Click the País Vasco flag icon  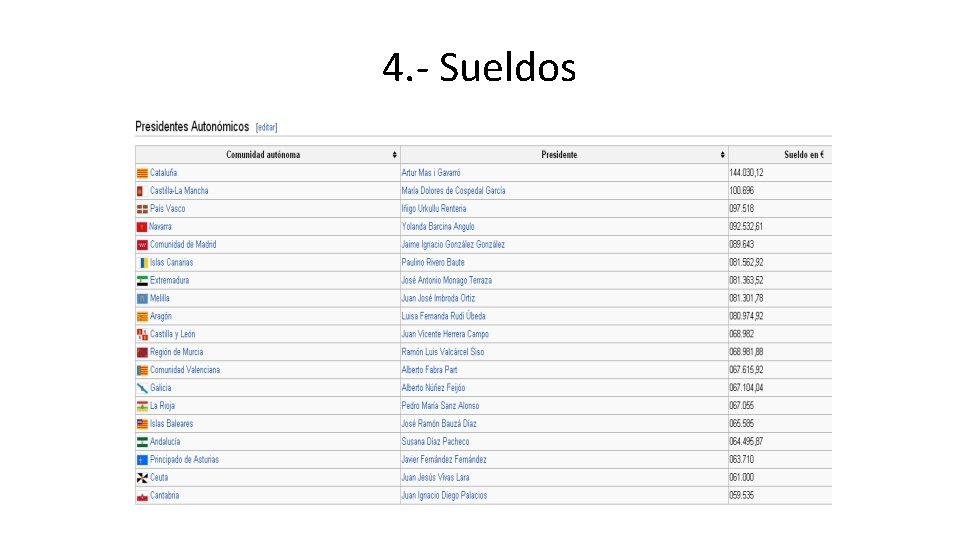pyautogui.click(x=142, y=209)
